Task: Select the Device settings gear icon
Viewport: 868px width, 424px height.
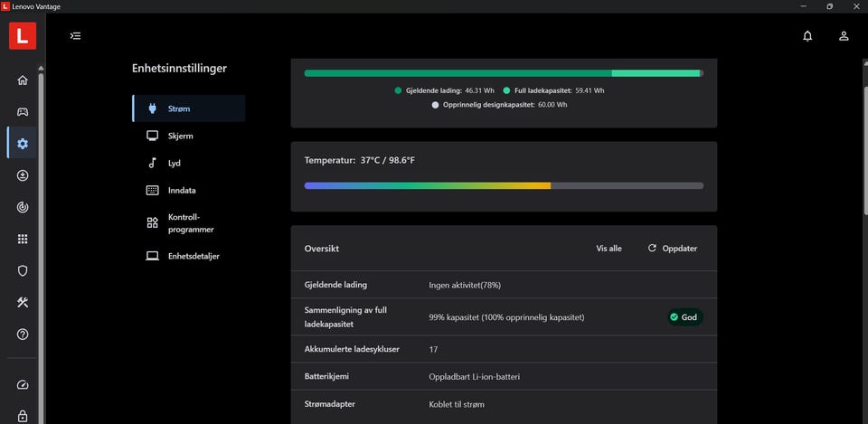Action: (x=22, y=144)
